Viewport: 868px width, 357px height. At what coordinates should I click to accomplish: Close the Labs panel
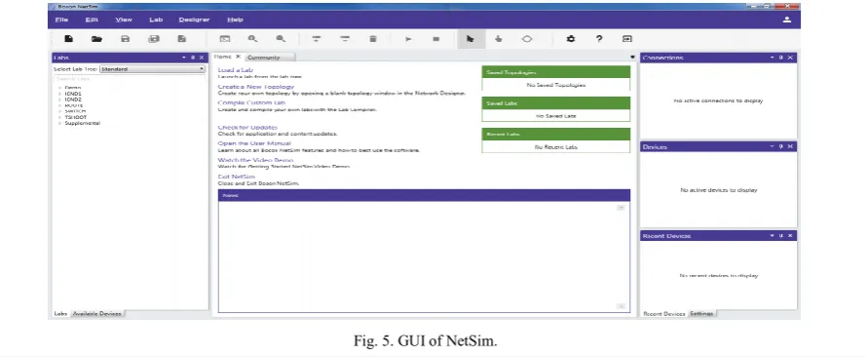click(202, 58)
